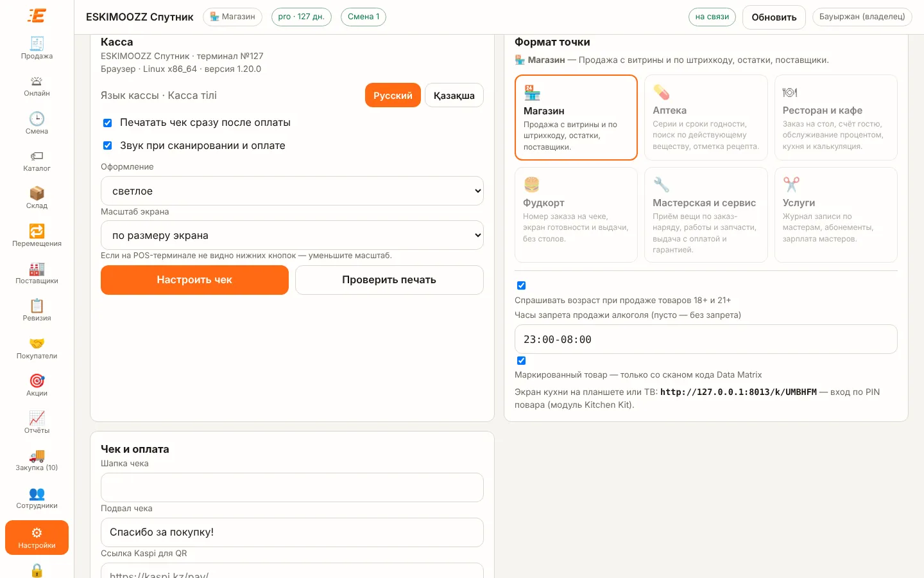Choose the Фудкорт format card
Screen dimensions: 924x578
pyautogui.click(x=576, y=215)
